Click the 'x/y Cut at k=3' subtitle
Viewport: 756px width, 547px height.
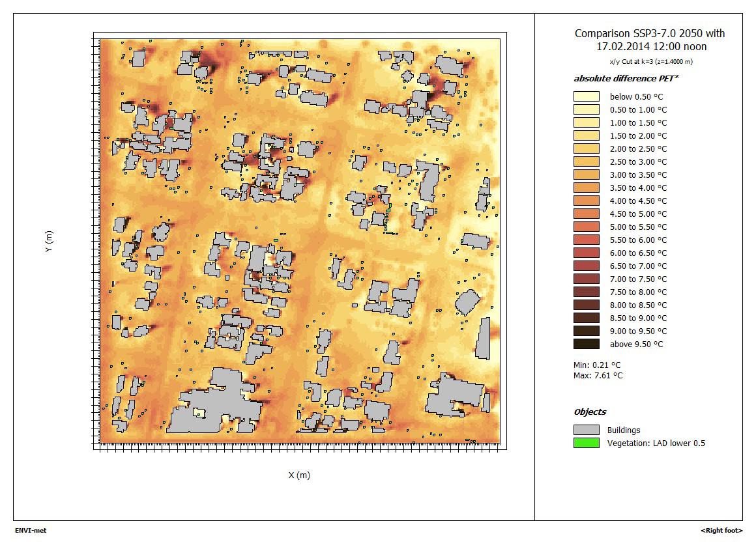(651, 62)
